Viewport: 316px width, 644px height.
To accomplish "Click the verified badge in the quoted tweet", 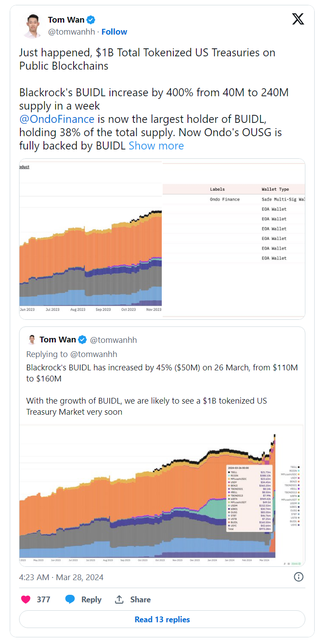I will coord(82,340).
